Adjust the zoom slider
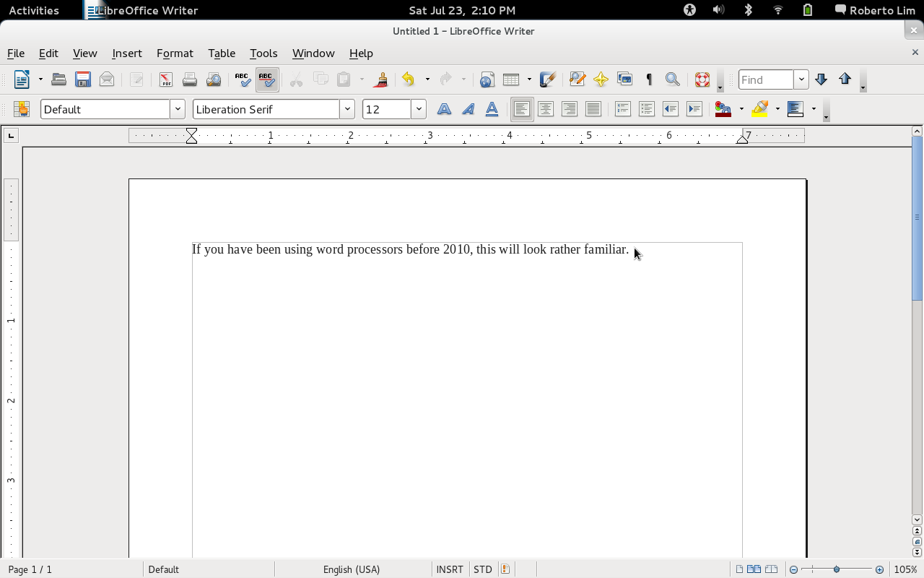 837,569
